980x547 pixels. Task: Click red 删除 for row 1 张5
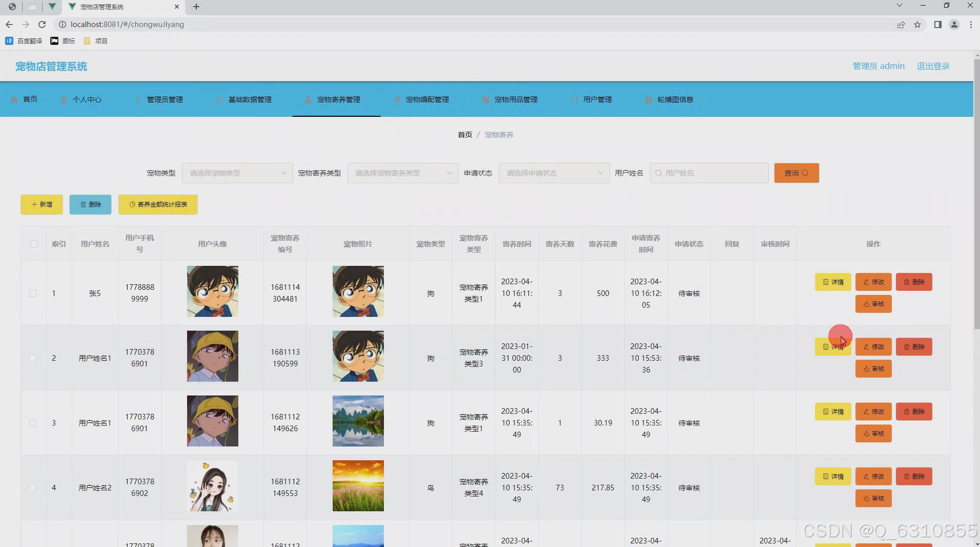pyautogui.click(x=914, y=282)
